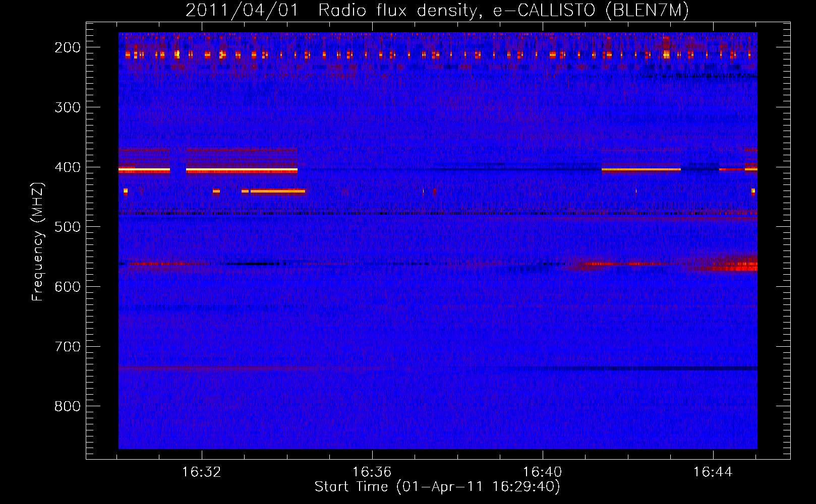
Task: Click the 'Frequency (MHZ)' axis label
Action: tap(38, 241)
